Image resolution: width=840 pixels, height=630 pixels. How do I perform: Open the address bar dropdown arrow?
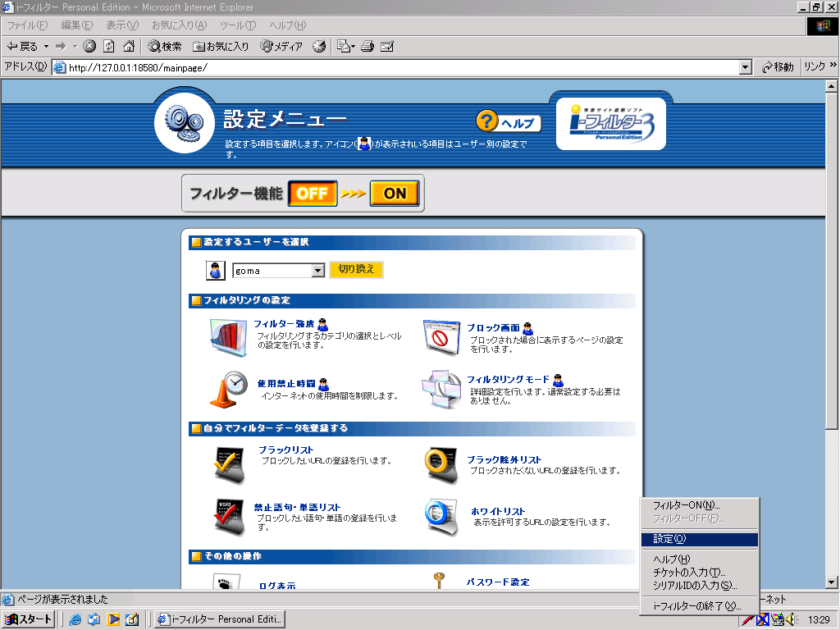point(745,67)
